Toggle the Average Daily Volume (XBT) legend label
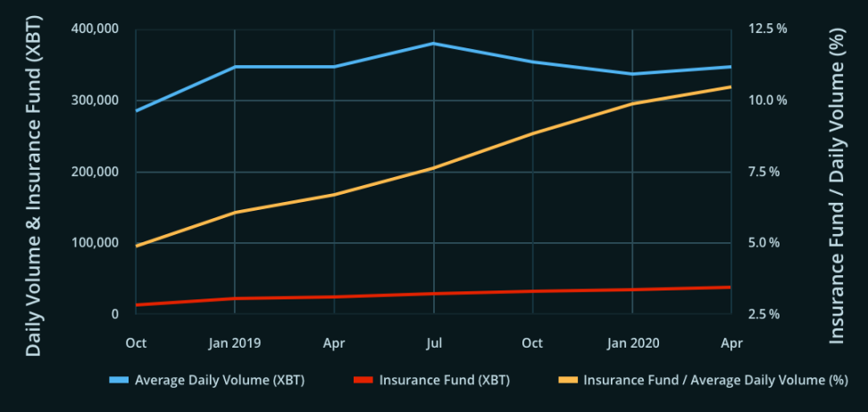 click(219, 381)
